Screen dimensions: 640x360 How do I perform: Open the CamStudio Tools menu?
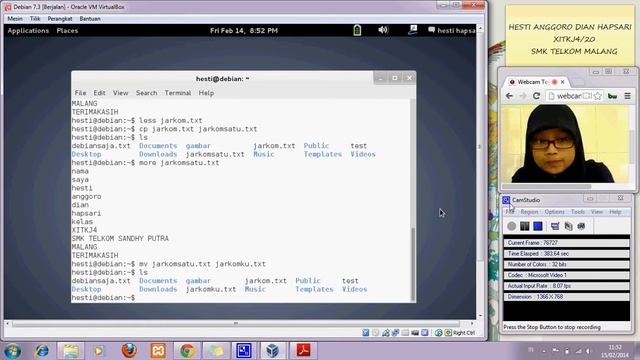(x=578, y=212)
